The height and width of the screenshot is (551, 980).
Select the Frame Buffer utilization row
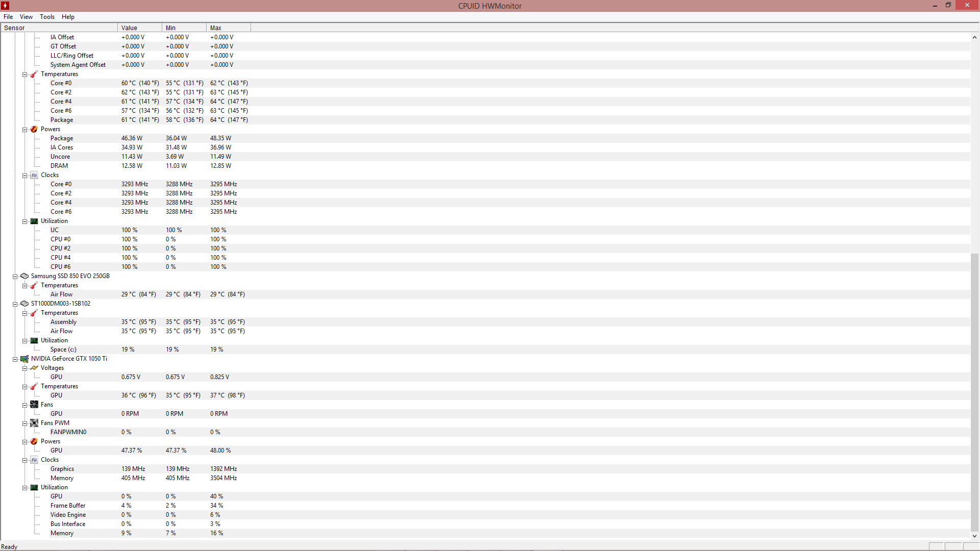click(68, 506)
